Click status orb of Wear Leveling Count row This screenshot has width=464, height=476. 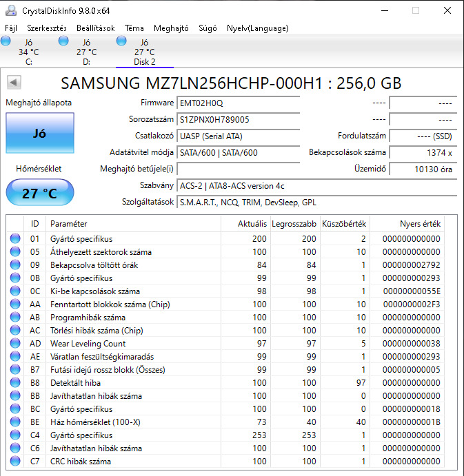(x=15, y=343)
